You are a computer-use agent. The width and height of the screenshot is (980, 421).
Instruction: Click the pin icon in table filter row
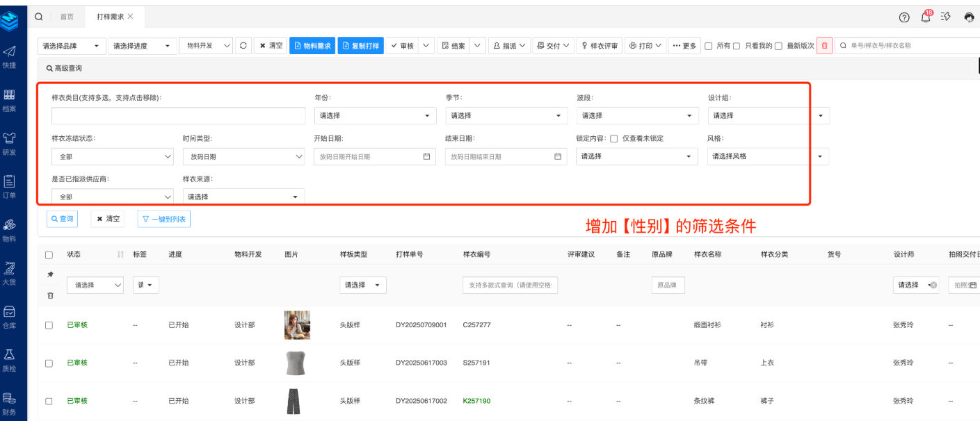[49, 275]
